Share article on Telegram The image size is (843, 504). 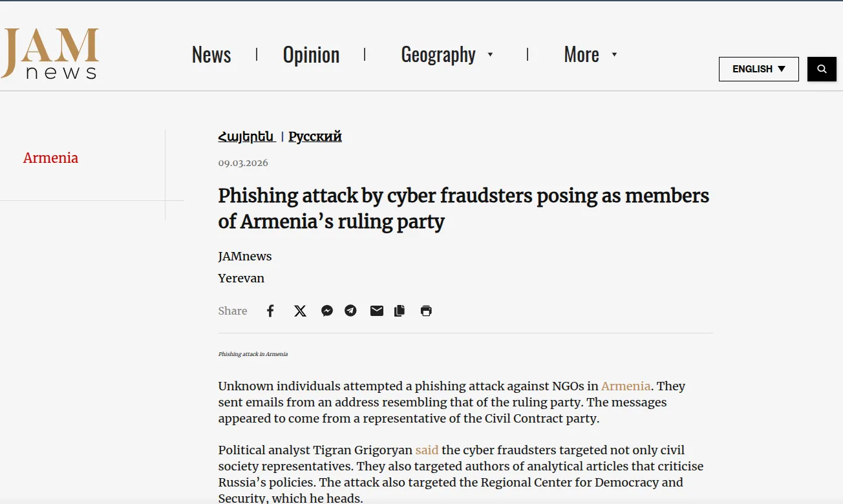pyautogui.click(x=350, y=311)
